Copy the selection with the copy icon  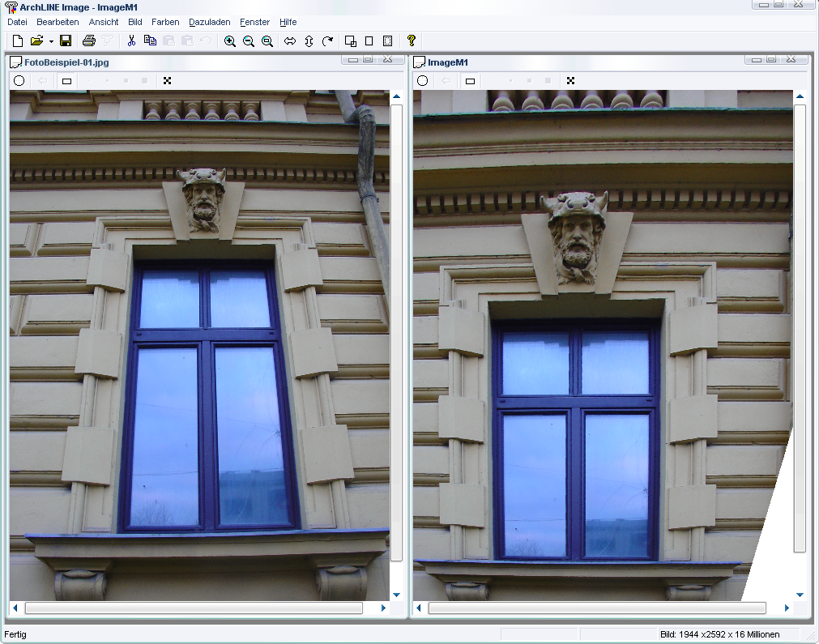150,41
